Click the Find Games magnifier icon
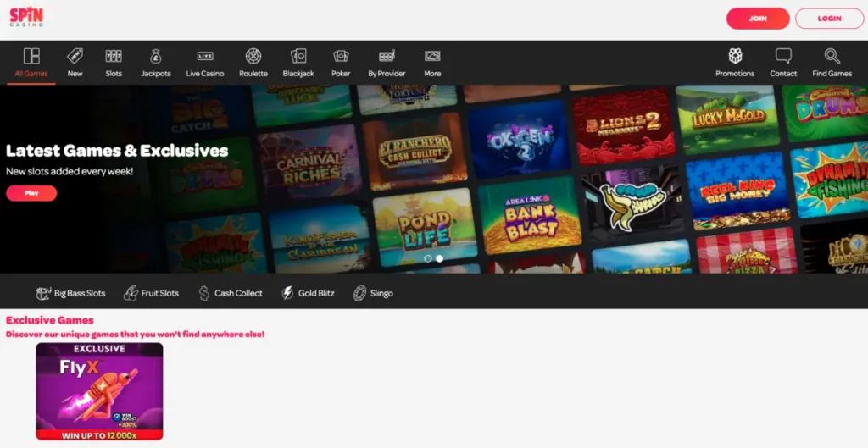The width and height of the screenshot is (868, 448). pyautogui.click(x=832, y=56)
